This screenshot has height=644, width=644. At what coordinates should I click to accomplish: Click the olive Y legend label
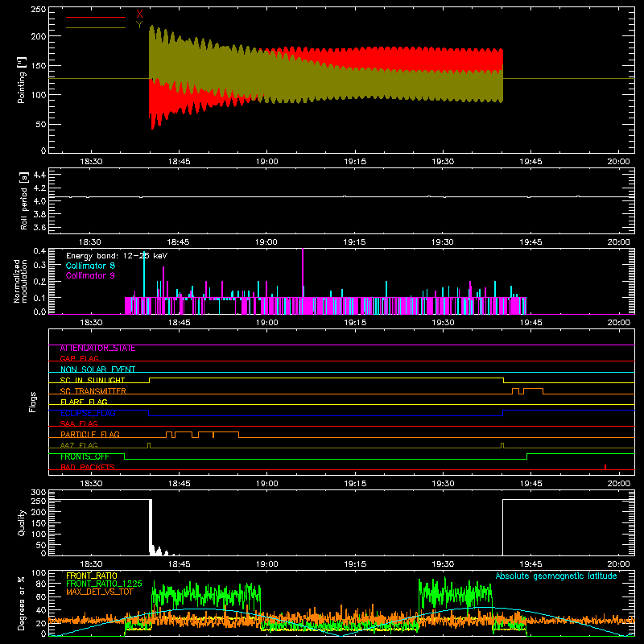point(139,25)
